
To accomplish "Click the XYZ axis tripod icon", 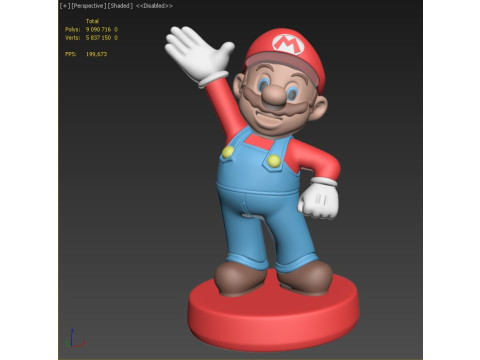I will [75, 338].
